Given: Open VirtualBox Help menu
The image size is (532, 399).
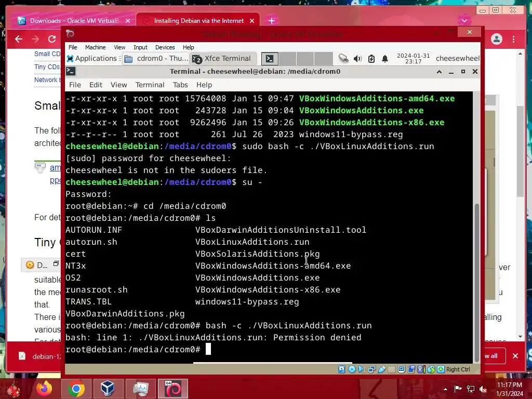Looking at the screenshot, I should point(188,47).
